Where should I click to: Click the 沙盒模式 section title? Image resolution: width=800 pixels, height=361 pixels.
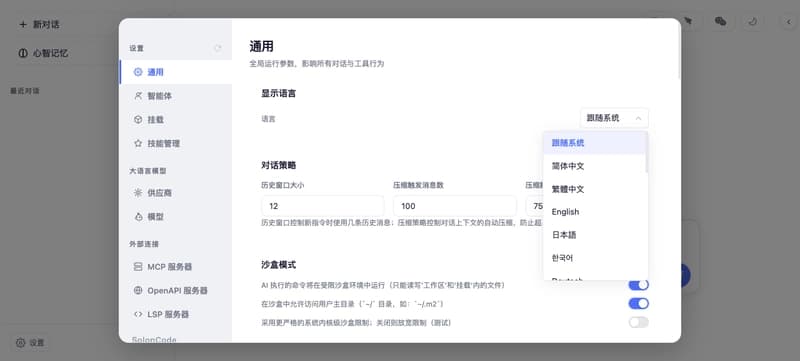[279, 265]
